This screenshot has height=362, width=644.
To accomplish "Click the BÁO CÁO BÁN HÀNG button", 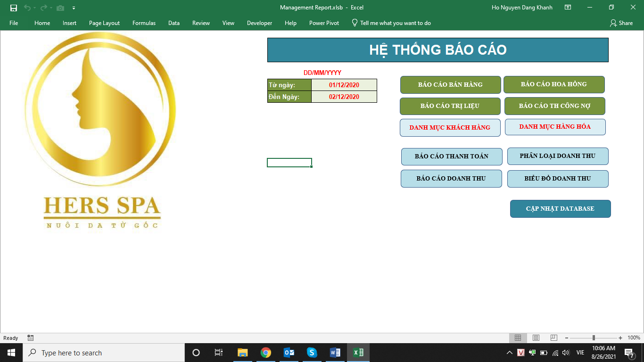I will tap(450, 85).
